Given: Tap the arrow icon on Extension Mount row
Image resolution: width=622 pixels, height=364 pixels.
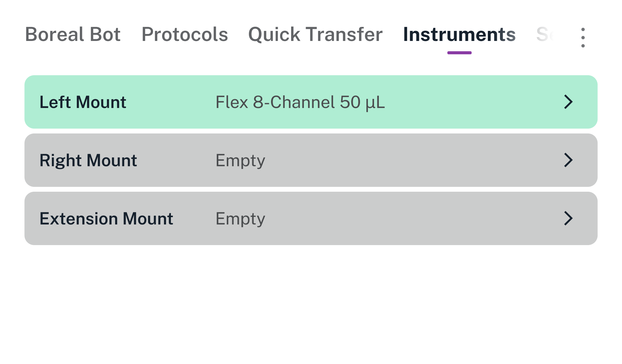Looking at the screenshot, I should click(568, 218).
